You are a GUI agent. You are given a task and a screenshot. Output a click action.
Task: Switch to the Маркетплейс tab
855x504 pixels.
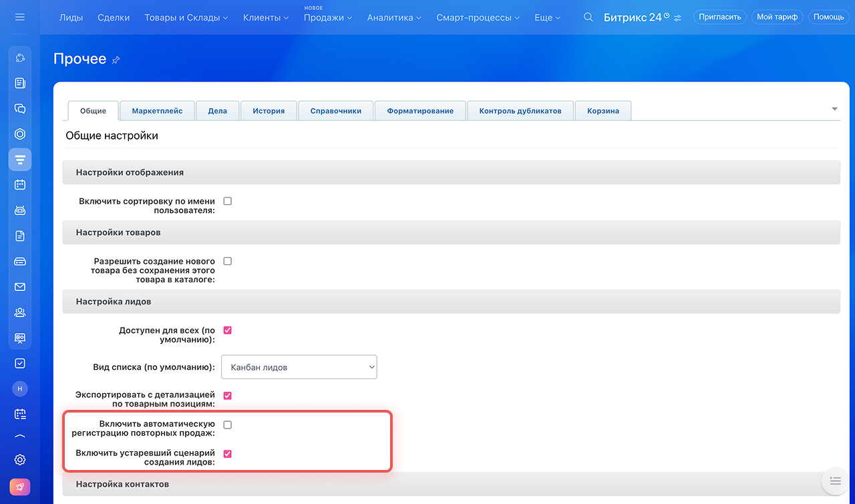(x=157, y=111)
